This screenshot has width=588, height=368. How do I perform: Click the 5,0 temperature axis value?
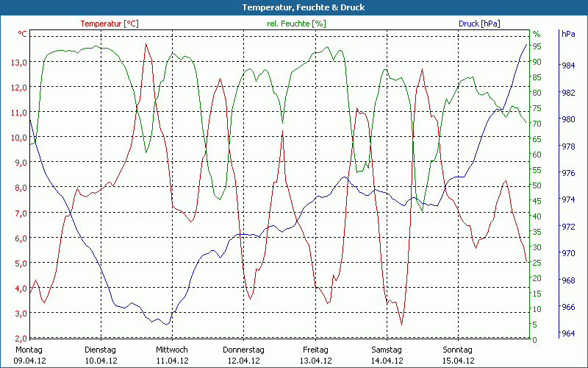[x=21, y=263]
